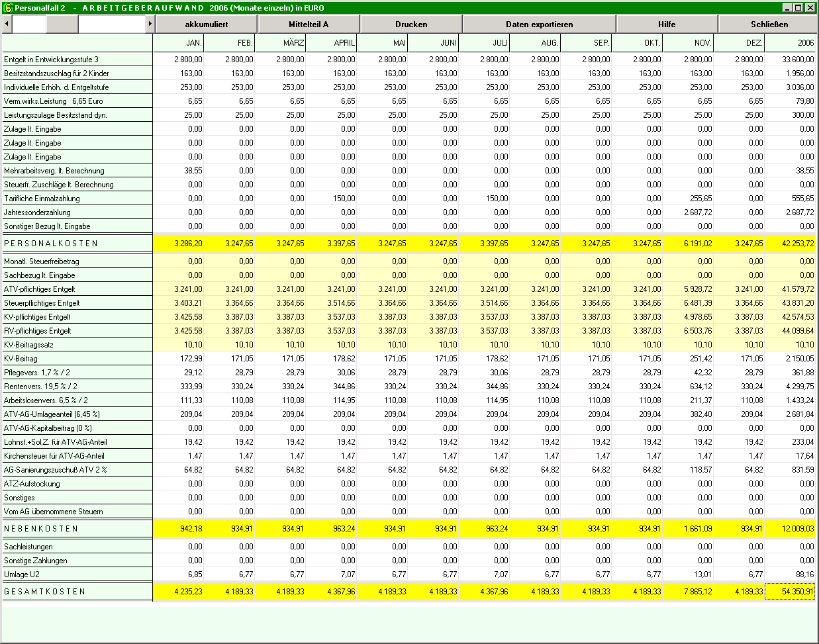Click the row label Sachleistungen
Image resolution: width=819 pixels, height=644 pixels.
pyautogui.click(x=77, y=547)
